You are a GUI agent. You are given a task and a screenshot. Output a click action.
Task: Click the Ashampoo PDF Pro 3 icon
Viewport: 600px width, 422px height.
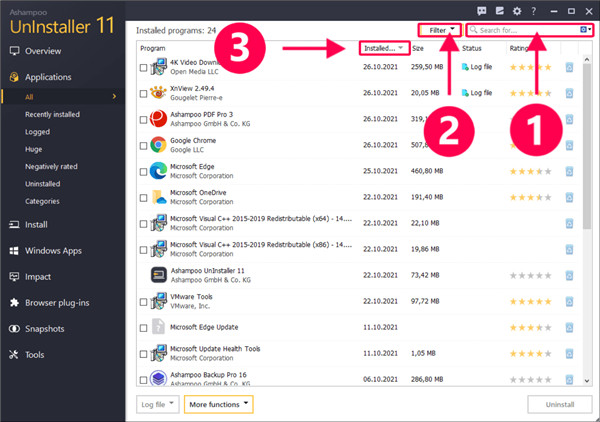click(158, 119)
